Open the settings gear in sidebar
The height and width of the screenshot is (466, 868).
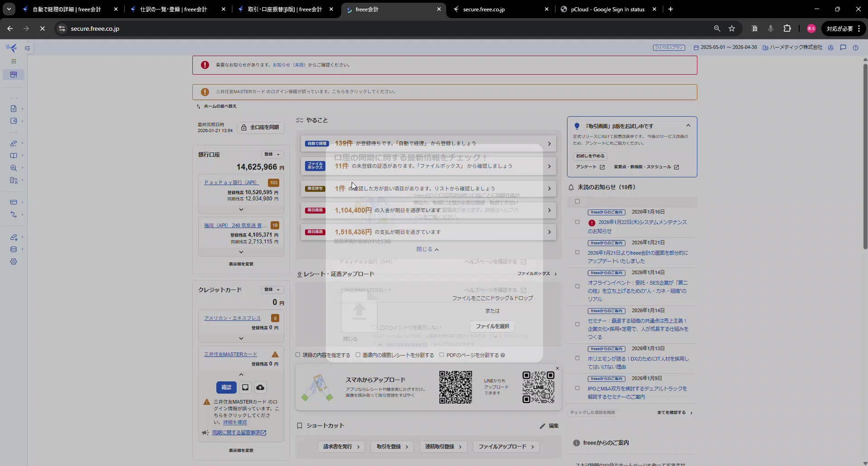(x=14, y=262)
